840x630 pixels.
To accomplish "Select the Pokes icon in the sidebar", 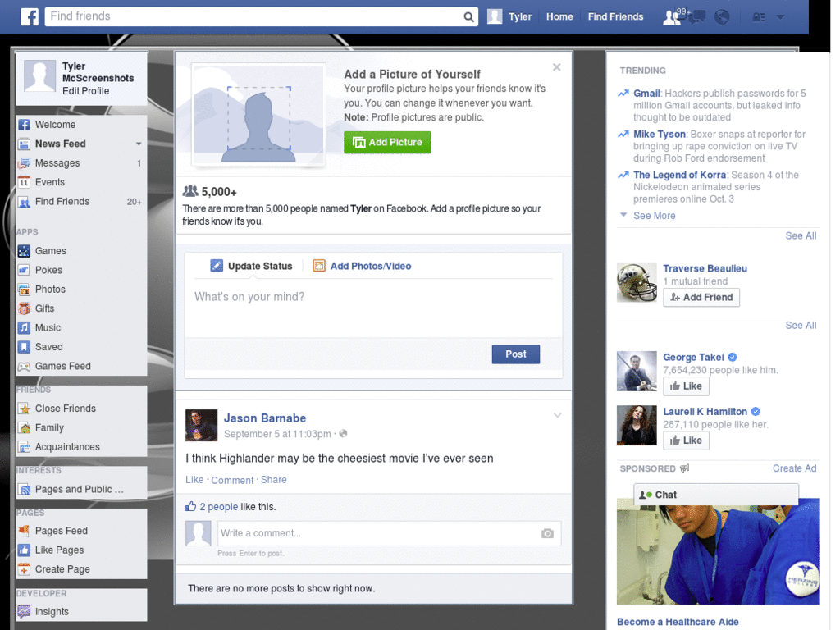I will [x=25, y=270].
